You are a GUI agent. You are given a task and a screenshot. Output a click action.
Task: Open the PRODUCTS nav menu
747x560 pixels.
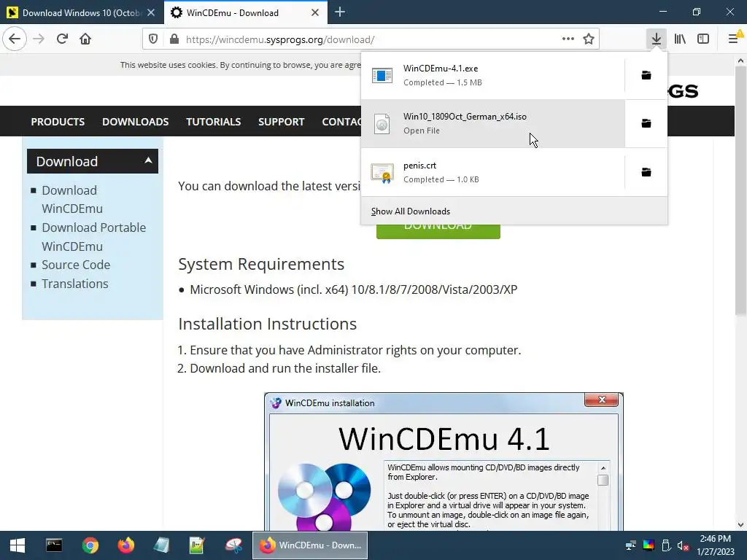[x=58, y=122]
